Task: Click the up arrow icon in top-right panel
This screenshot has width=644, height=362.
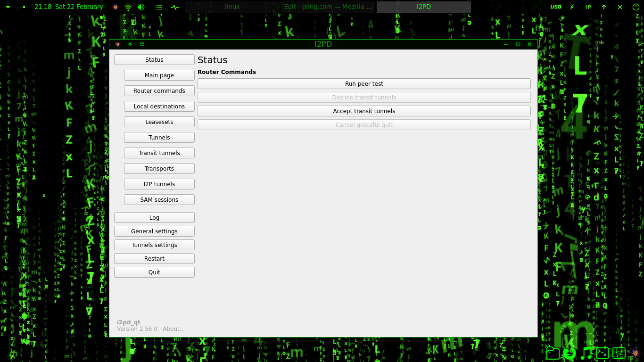Action: (x=604, y=7)
